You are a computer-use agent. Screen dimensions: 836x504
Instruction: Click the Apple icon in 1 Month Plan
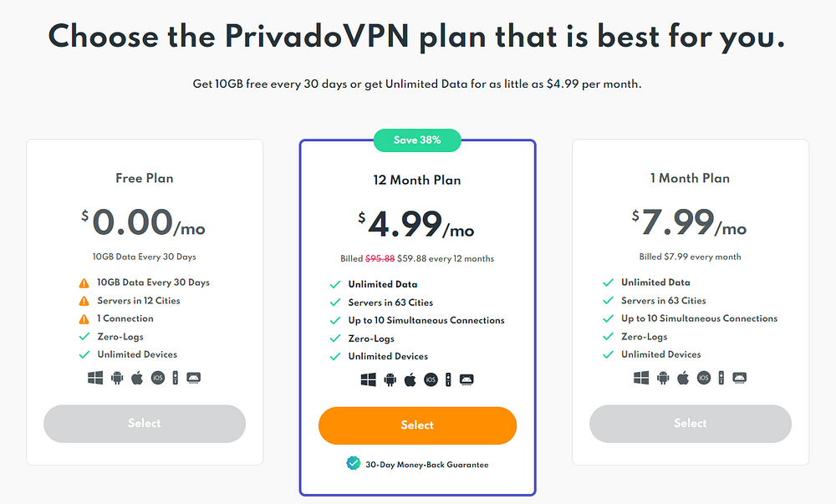[683, 378]
